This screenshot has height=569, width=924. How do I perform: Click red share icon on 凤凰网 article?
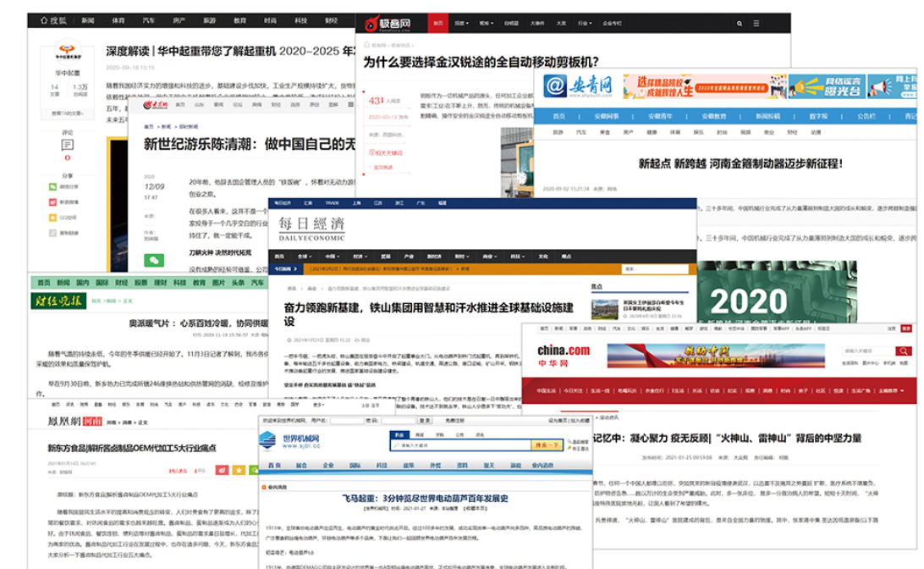click(222, 470)
